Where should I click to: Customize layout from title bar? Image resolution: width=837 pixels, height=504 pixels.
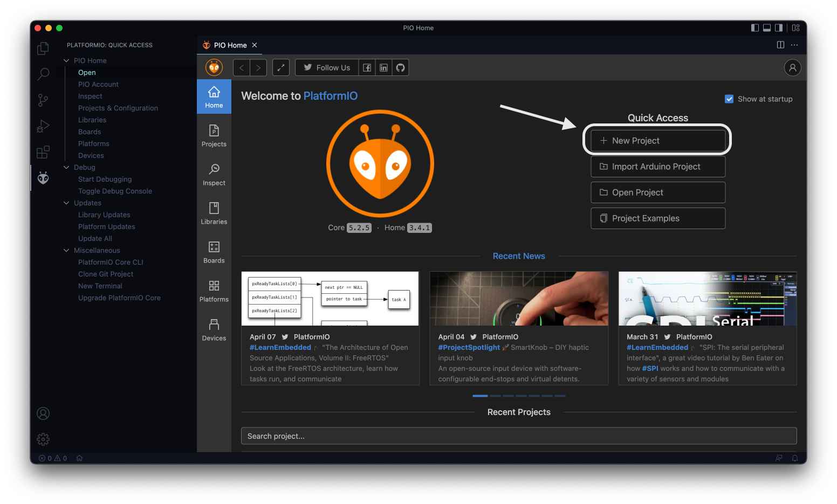pyautogui.click(x=795, y=28)
